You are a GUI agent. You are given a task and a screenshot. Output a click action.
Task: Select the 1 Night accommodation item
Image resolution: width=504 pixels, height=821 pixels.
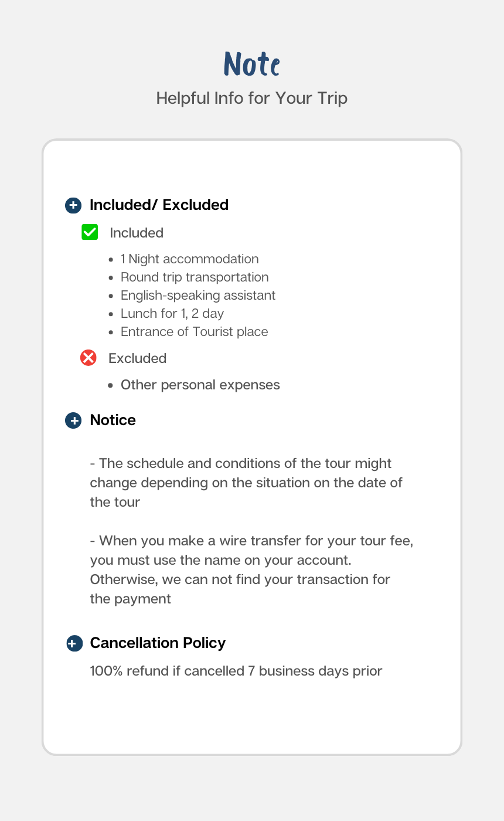[189, 259]
